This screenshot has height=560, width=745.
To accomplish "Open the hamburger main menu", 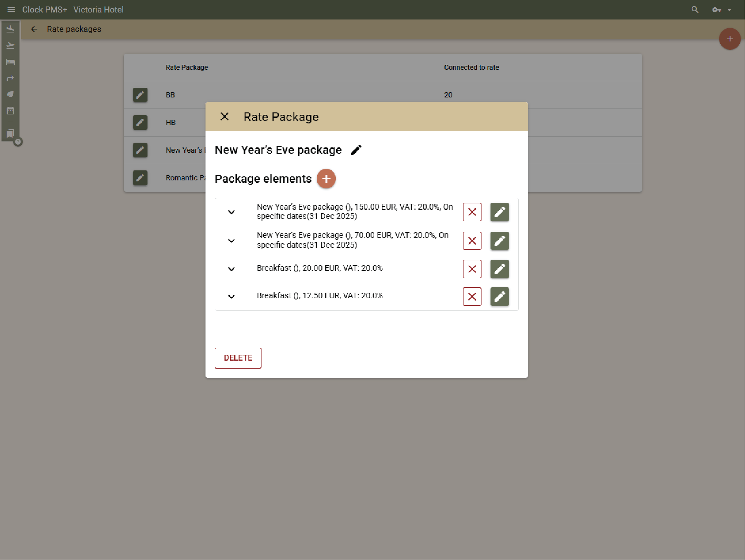I will (11, 9).
